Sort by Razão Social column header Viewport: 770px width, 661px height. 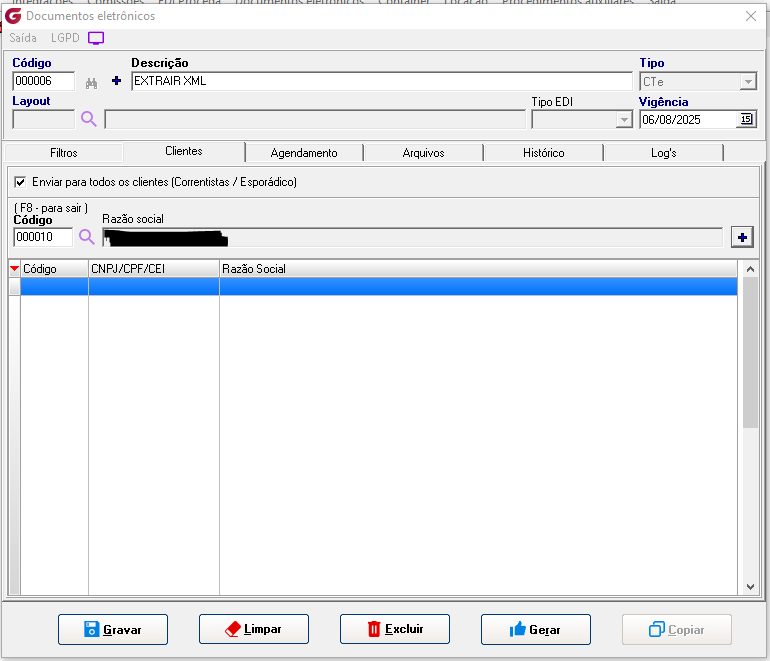pyautogui.click(x=478, y=269)
